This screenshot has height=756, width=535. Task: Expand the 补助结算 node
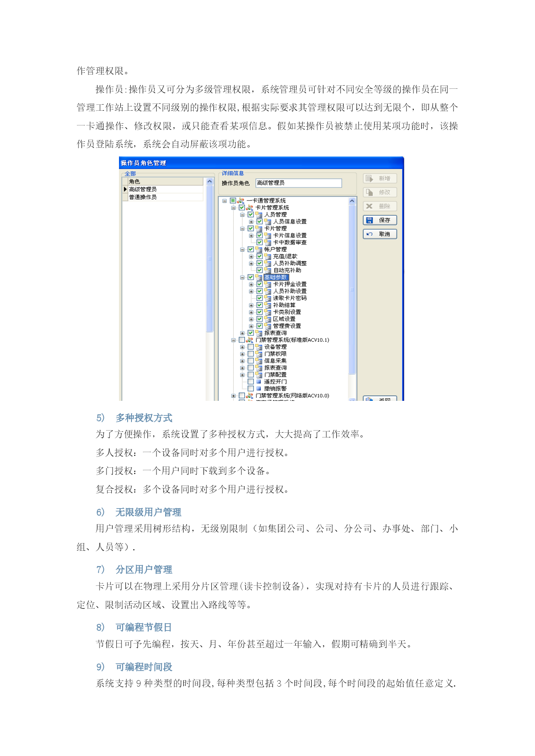[x=251, y=306]
